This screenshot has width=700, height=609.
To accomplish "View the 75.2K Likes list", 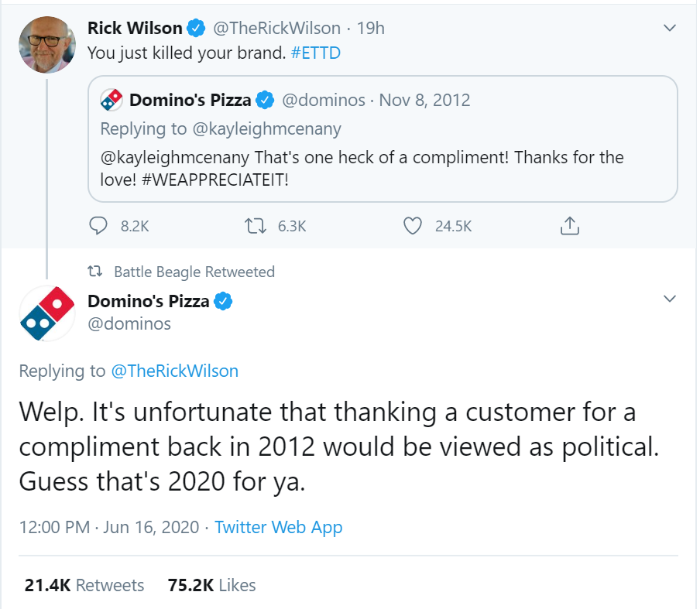I will [211, 585].
